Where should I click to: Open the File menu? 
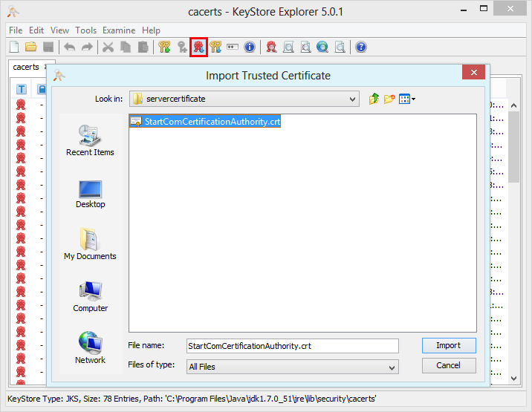tap(16, 30)
